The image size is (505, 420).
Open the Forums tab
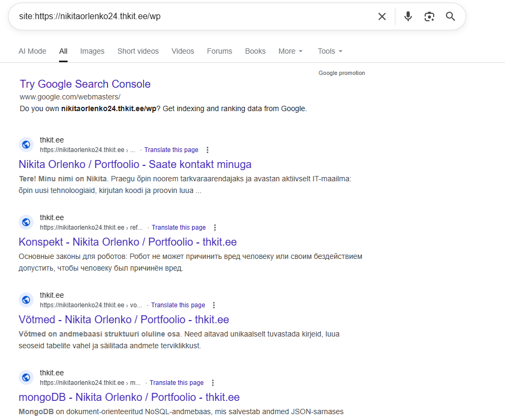[219, 52]
